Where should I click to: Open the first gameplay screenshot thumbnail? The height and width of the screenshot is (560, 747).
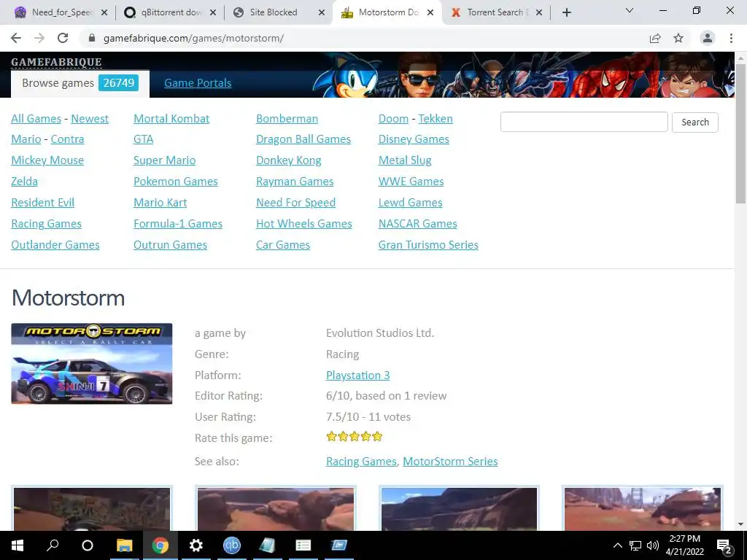[x=91, y=508]
